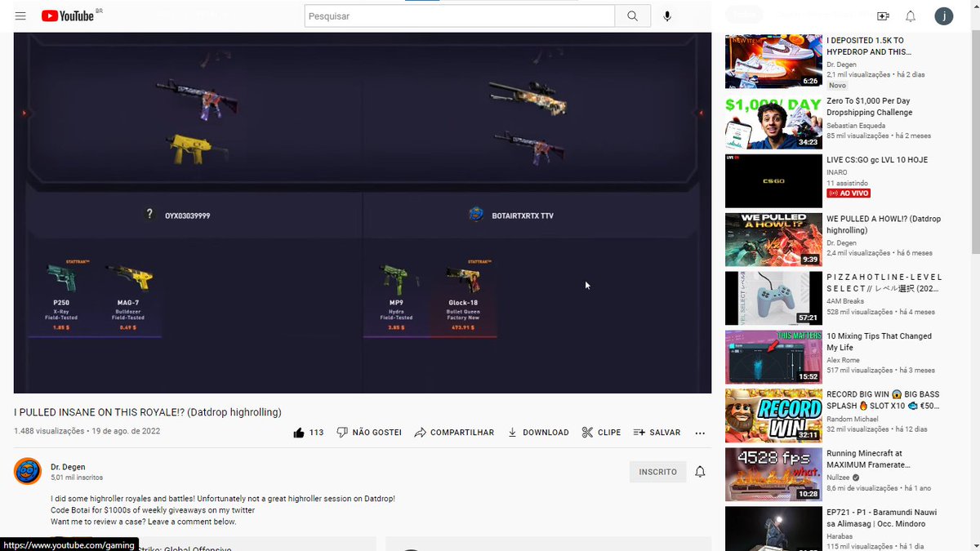This screenshot has width=980, height=551.
Task: Open RECORD BIG WIN thumbnail
Action: coord(773,415)
